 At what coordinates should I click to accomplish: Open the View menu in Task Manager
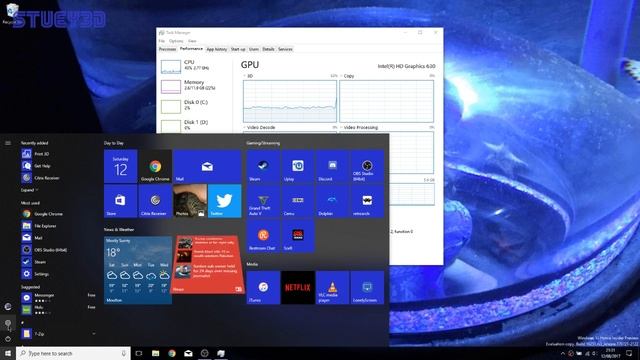click(x=192, y=41)
